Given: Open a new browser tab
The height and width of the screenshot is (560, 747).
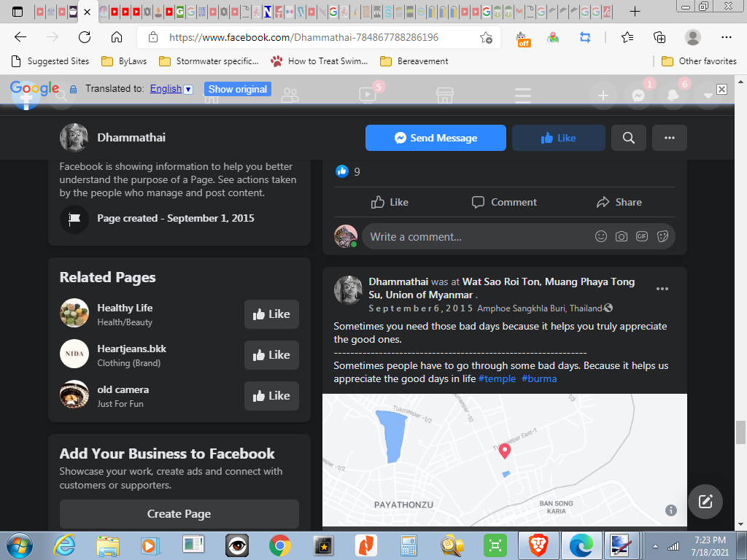Looking at the screenshot, I should coord(635,12).
